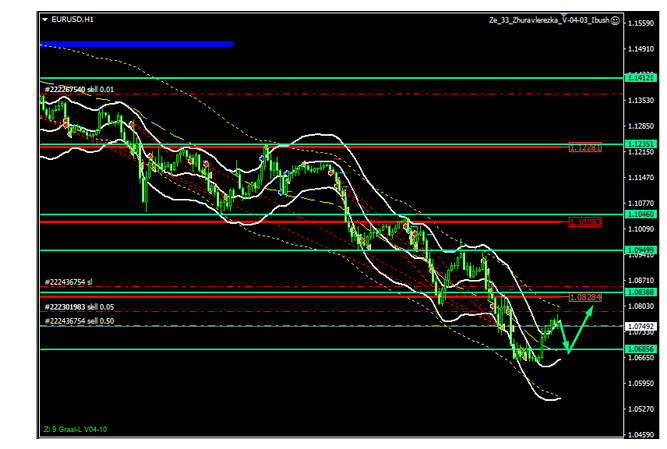Click the red 1.1228 price level label
This screenshot has height=449, width=667.
[585, 147]
